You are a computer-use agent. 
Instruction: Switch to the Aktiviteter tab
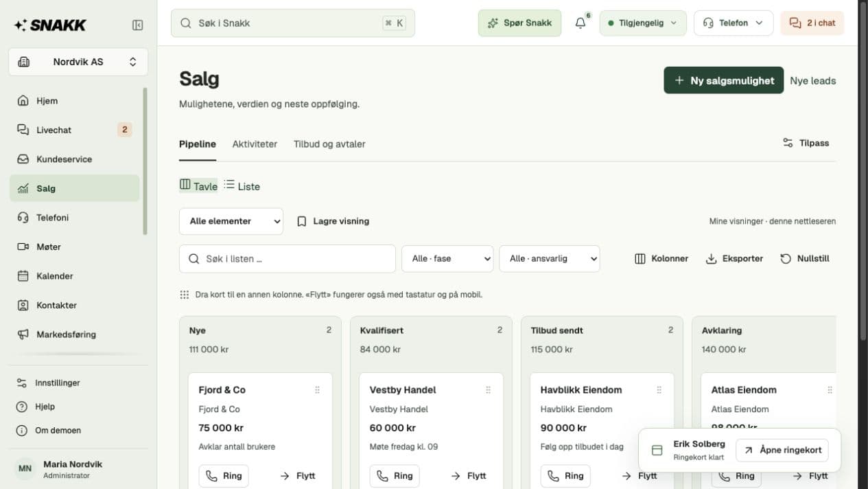255,144
